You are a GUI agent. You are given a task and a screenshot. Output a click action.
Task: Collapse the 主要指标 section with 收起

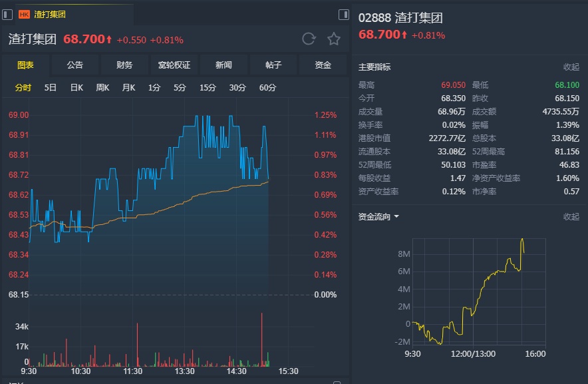[x=571, y=67]
